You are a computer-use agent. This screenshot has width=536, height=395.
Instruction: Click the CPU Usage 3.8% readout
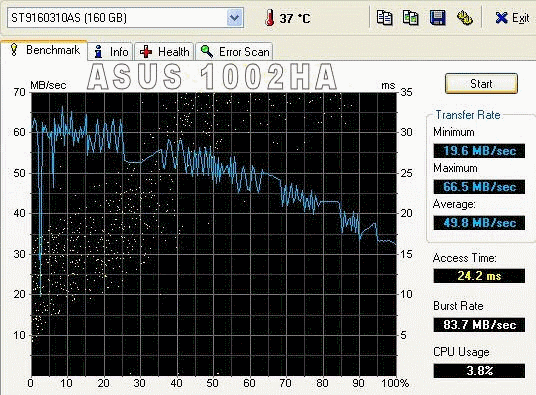[x=479, y=371]
